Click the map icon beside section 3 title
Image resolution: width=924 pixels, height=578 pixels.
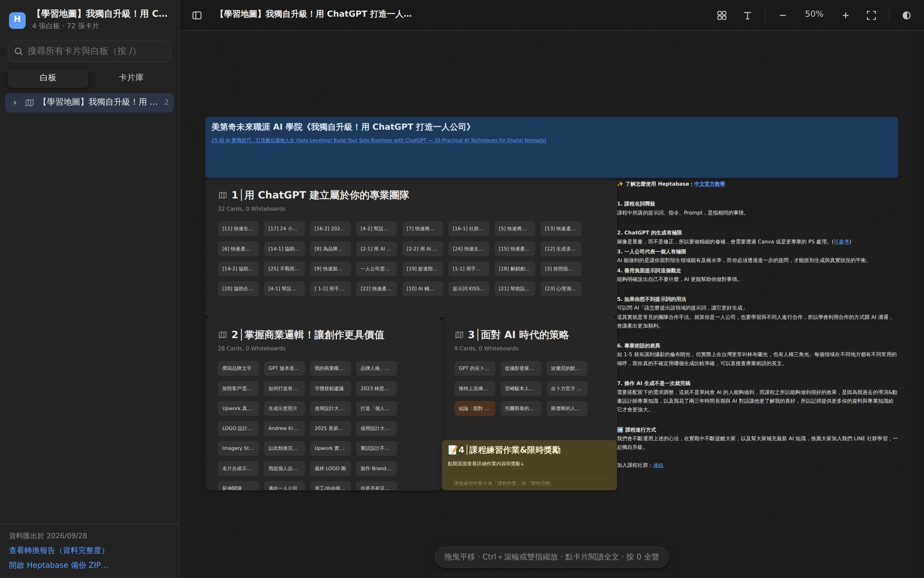tap(459, 335)
